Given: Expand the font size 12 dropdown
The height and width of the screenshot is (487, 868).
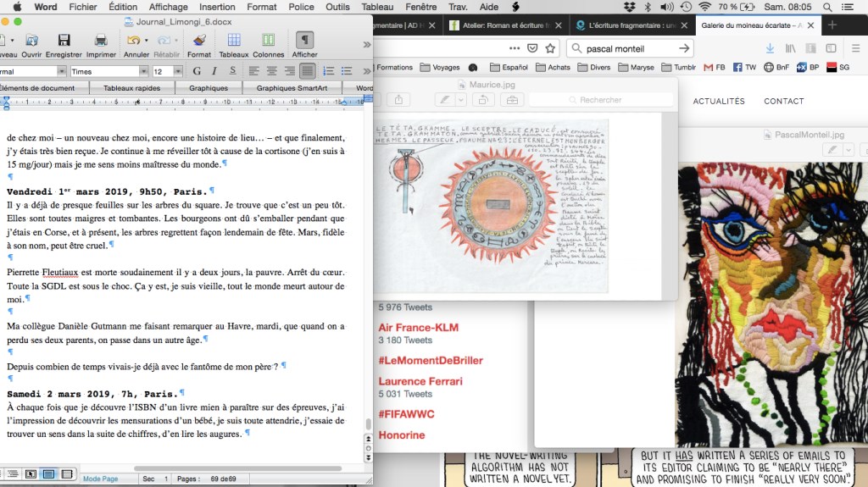Looking at the screenshot, I should (x=179, y=71).
